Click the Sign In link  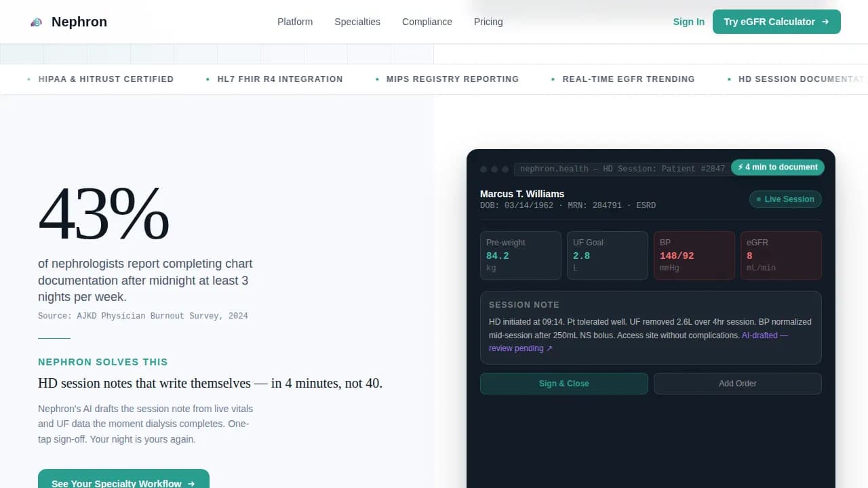click(688, 22)
